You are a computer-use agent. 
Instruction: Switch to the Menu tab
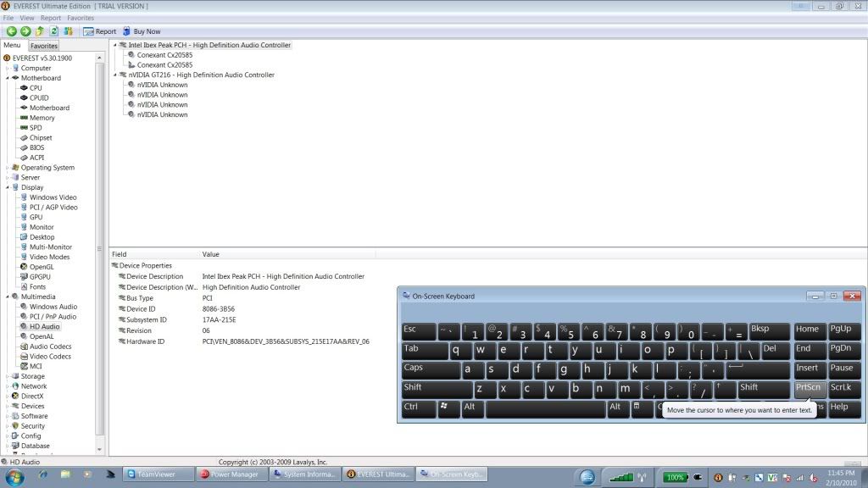[x=12, y=46]
